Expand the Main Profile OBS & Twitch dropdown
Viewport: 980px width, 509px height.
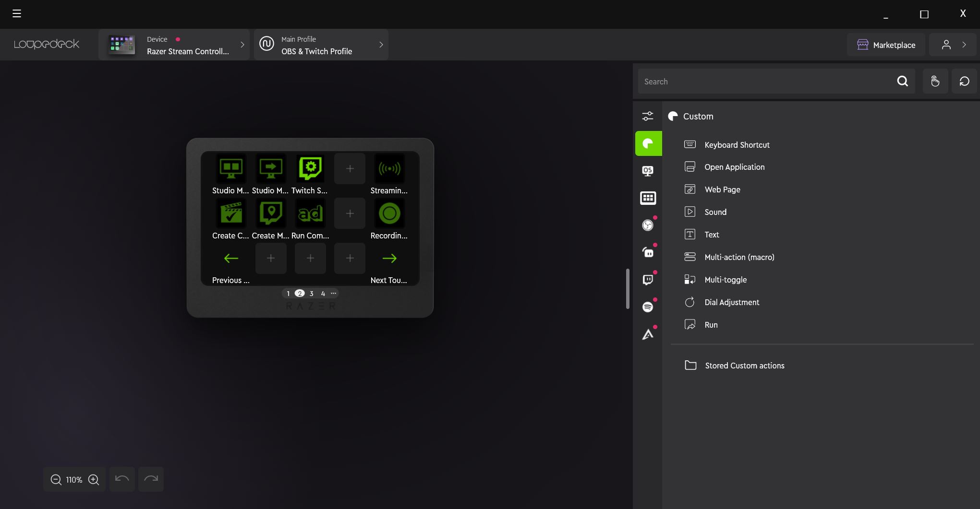tap(321, 45)
